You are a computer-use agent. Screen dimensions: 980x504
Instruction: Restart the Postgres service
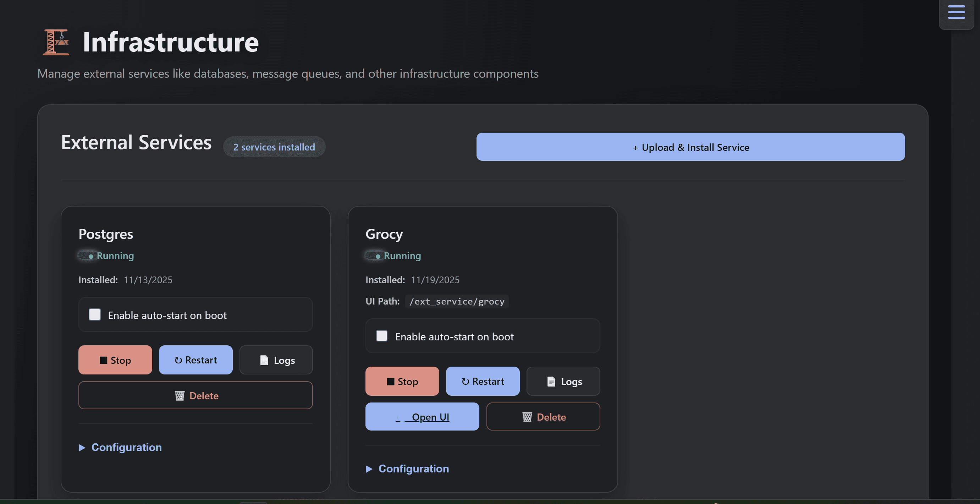(x=196, y=360)
